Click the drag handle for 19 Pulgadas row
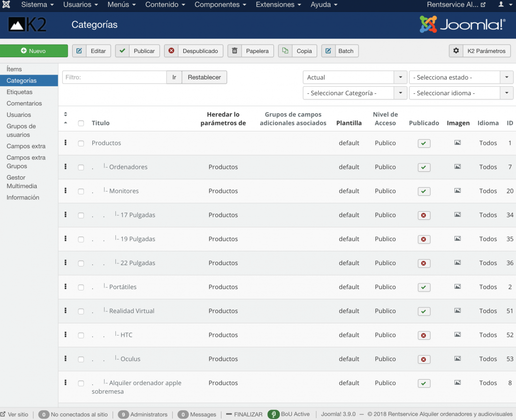Viewport: 516px width, 420px height. tap(66, 239)
